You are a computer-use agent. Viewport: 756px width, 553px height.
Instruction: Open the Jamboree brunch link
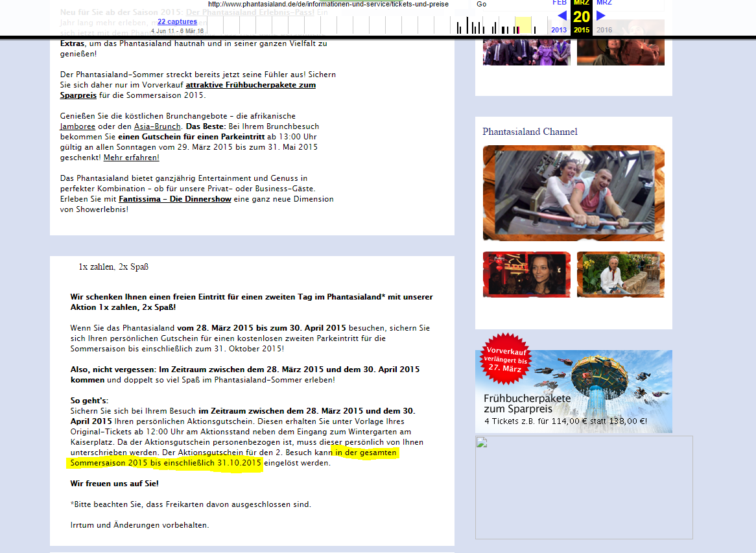78,126
